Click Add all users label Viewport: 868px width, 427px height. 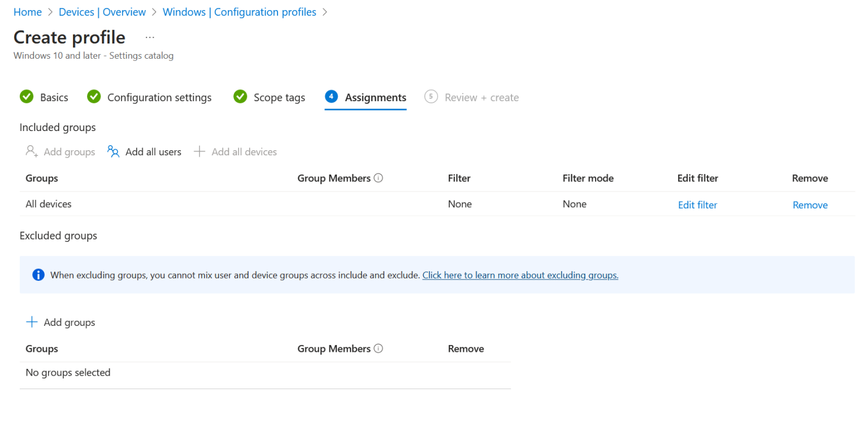(153, 152)
